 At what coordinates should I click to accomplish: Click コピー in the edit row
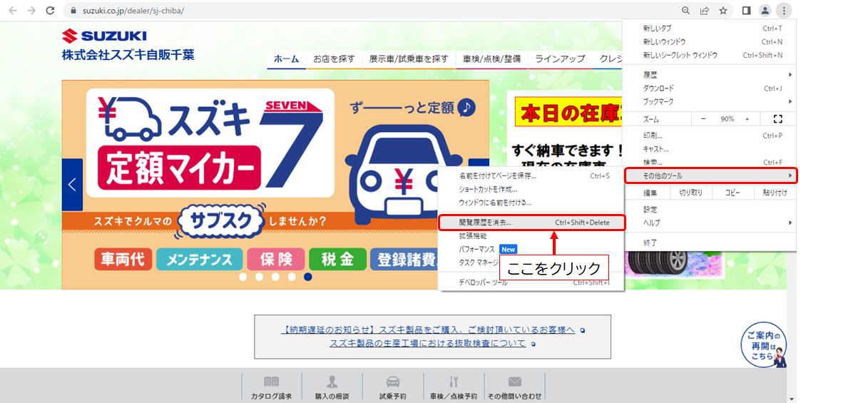point(732,193)
